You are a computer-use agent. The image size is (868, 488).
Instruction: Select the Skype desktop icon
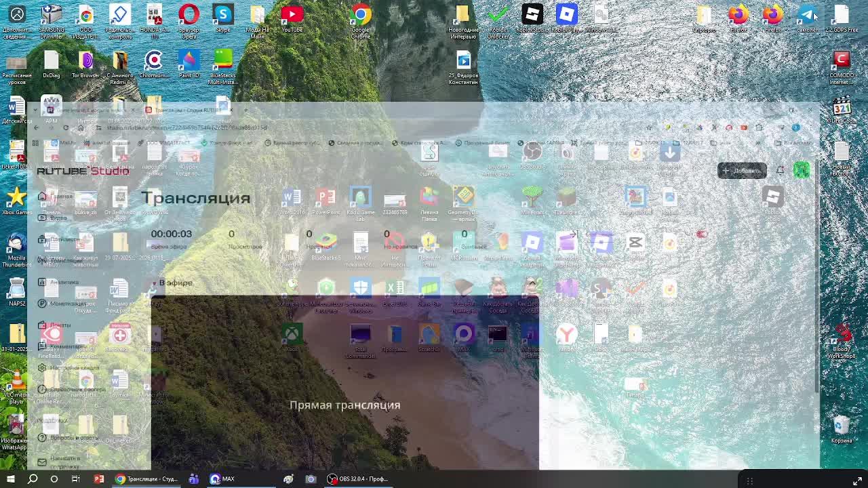(x=223, y=18)
